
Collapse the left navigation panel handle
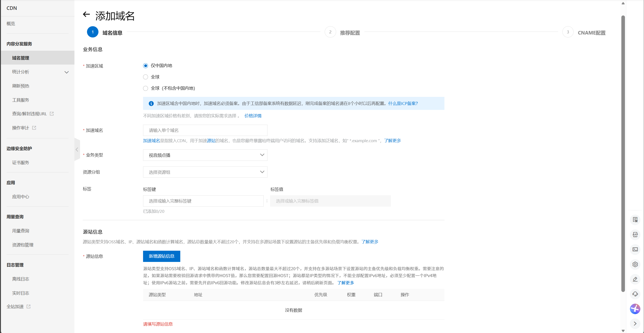(77, 150)
